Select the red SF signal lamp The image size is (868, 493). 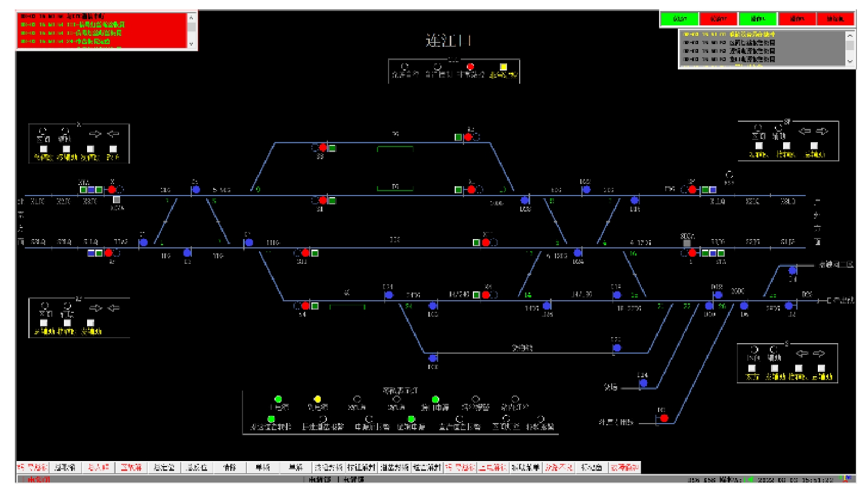(x=692, y=189)
